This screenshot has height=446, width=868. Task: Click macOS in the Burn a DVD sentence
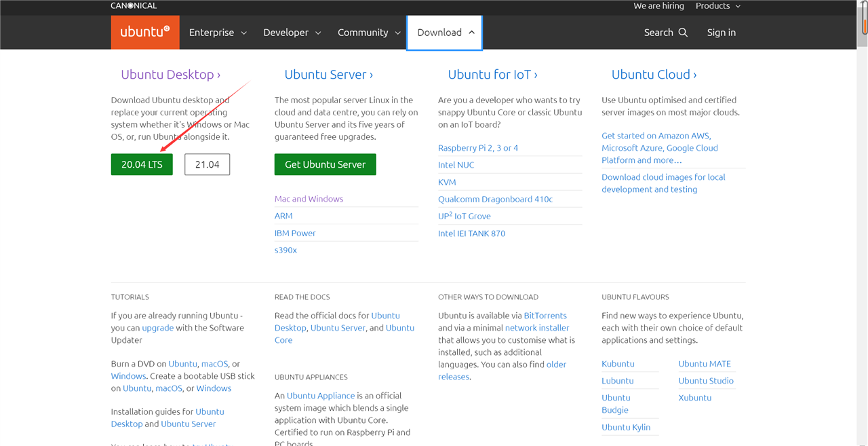pyautogui.click(x=215, y=364)
